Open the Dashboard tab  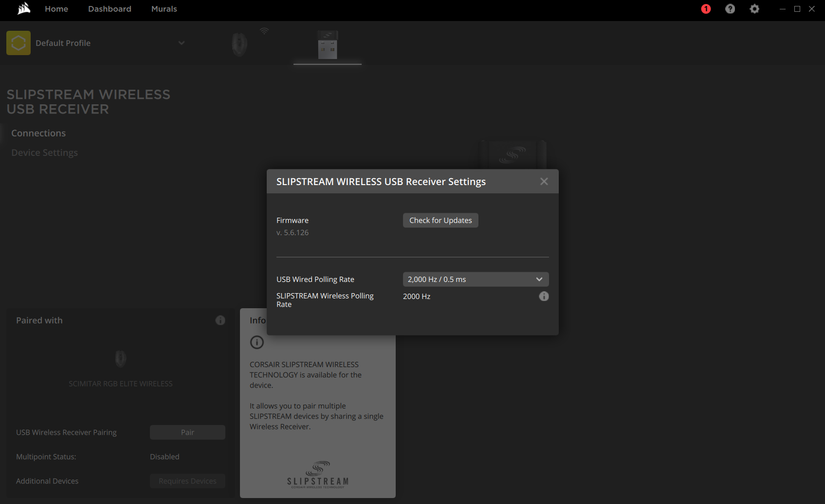pos(109,9)
